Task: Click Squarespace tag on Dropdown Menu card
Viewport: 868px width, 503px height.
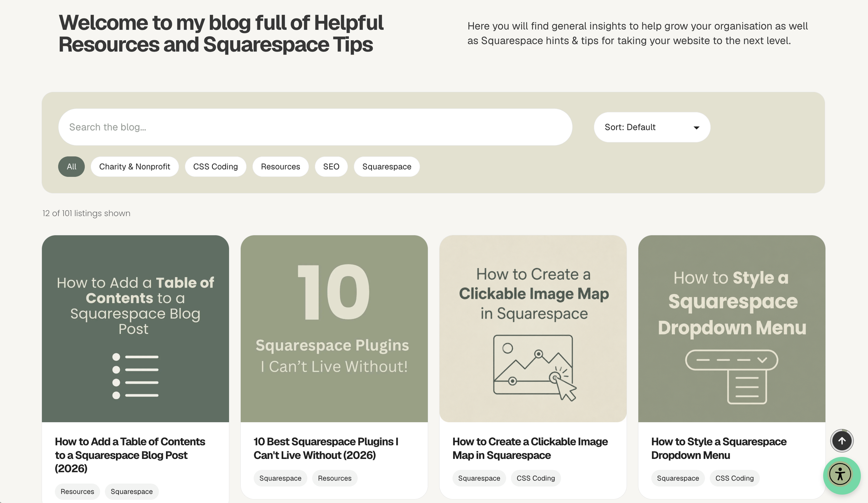Action: pyautogui.click(x=678, y=478)
